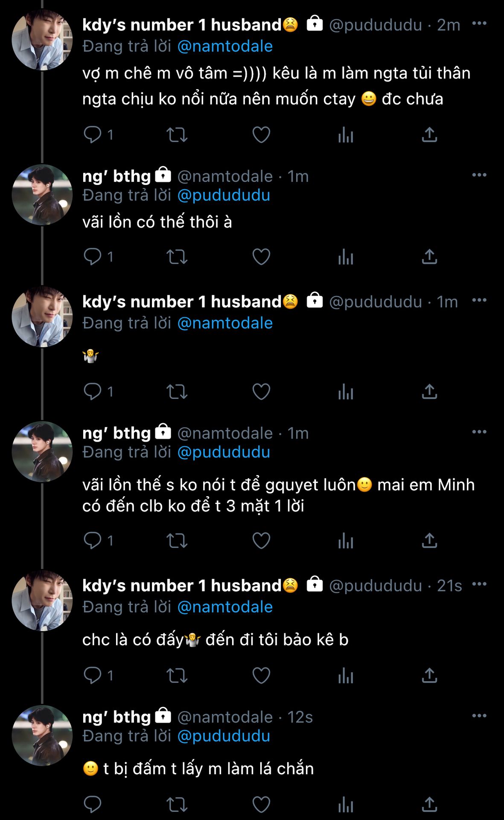View analytics of the shrug emoji tweet
Image resolution: width=504 pixels, height=820 pixels.
pyautogui.click(x=345, y=391)
